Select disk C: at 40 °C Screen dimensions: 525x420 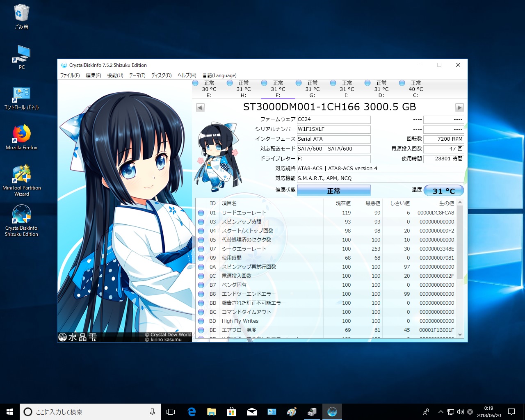pyautogui.click(x=416, y=89)
